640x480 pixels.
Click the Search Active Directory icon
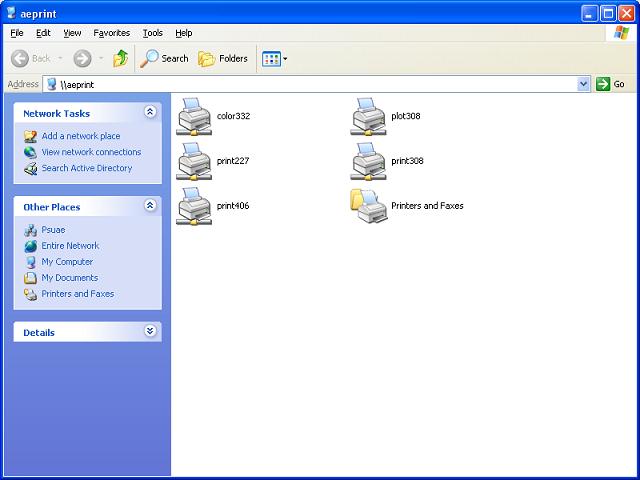[x=30, y=169]
